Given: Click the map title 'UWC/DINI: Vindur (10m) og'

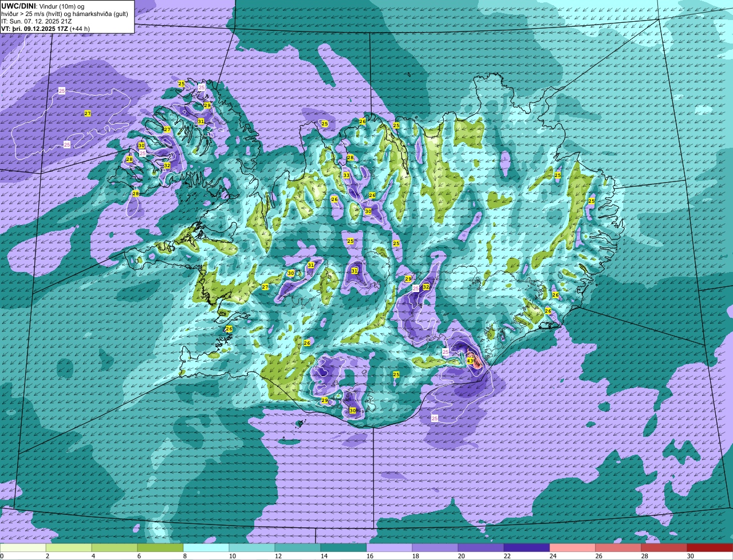Looking at the screenshot, I should pos(43,6).
